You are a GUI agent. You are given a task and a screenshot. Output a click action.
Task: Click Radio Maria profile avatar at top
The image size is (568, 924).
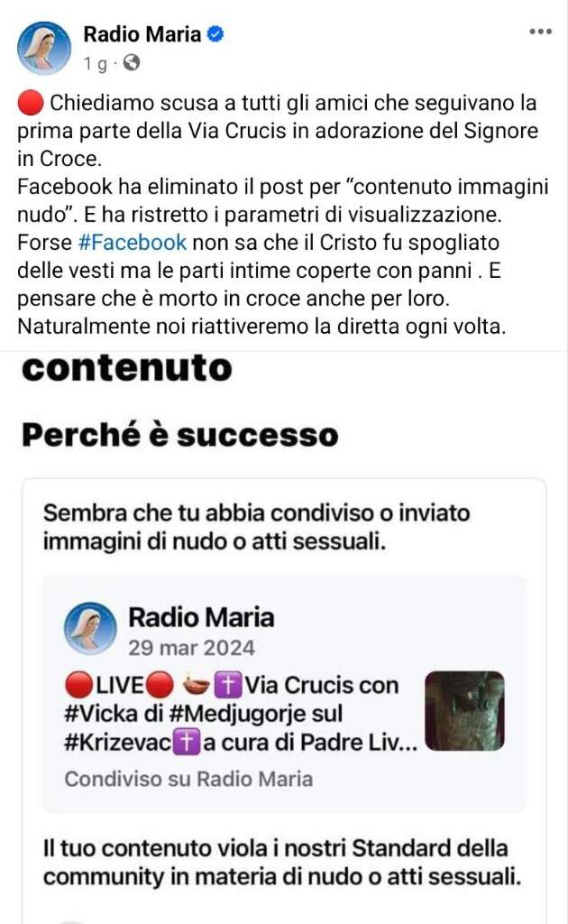[44, 49]
